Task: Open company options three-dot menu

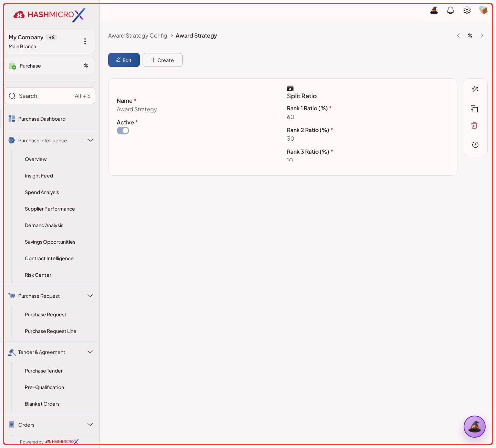Action: pos(85,41)
